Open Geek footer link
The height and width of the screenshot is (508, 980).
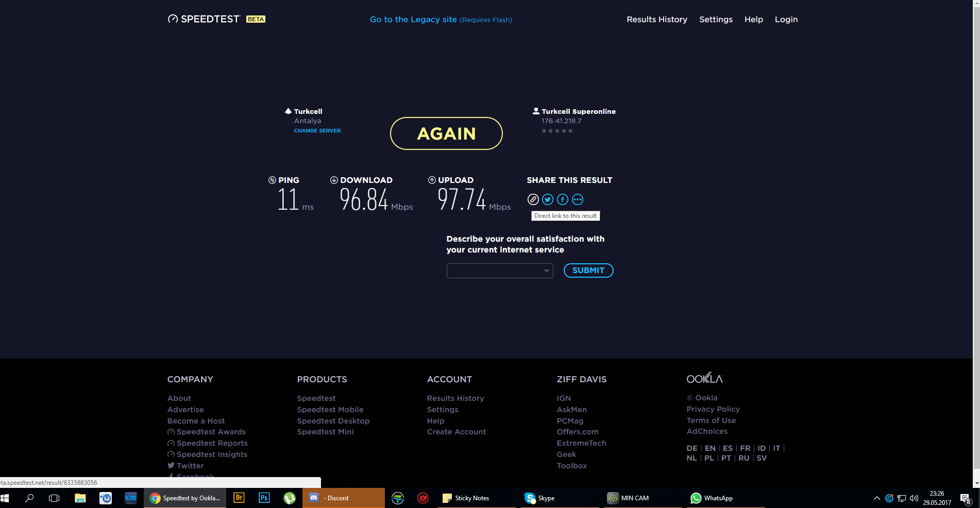coord(566,454)
